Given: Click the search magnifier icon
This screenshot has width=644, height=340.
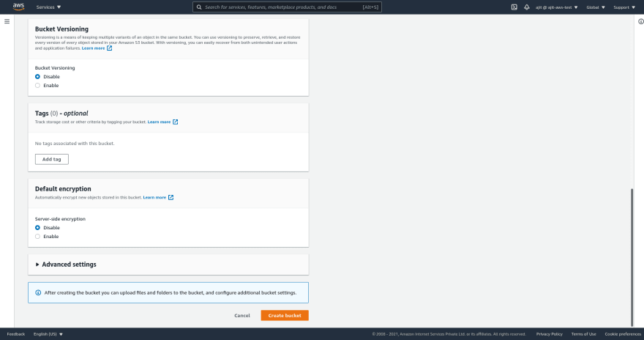Looking at the screenshot, I should click(199, 7).
